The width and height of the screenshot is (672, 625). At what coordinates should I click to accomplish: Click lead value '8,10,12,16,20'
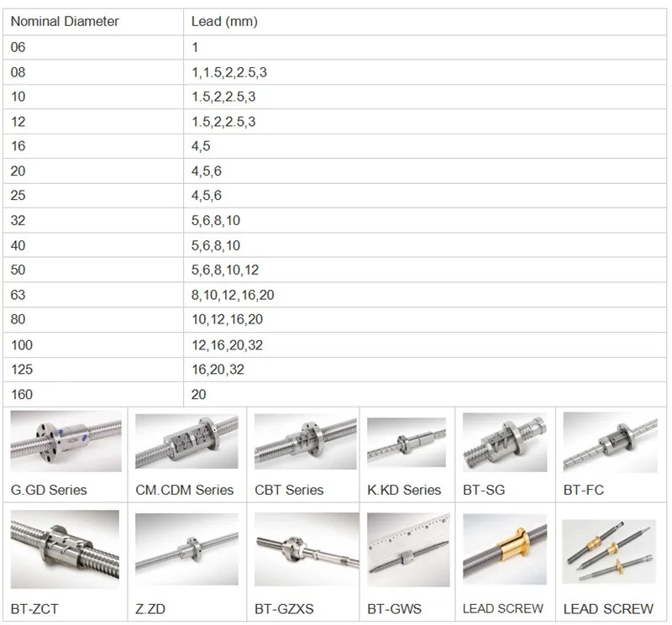coord(233,295)
